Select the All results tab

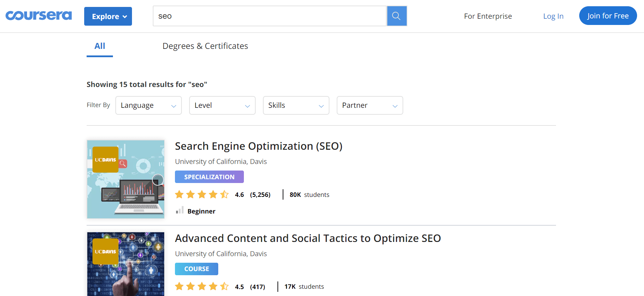click(x=100, y=46)
